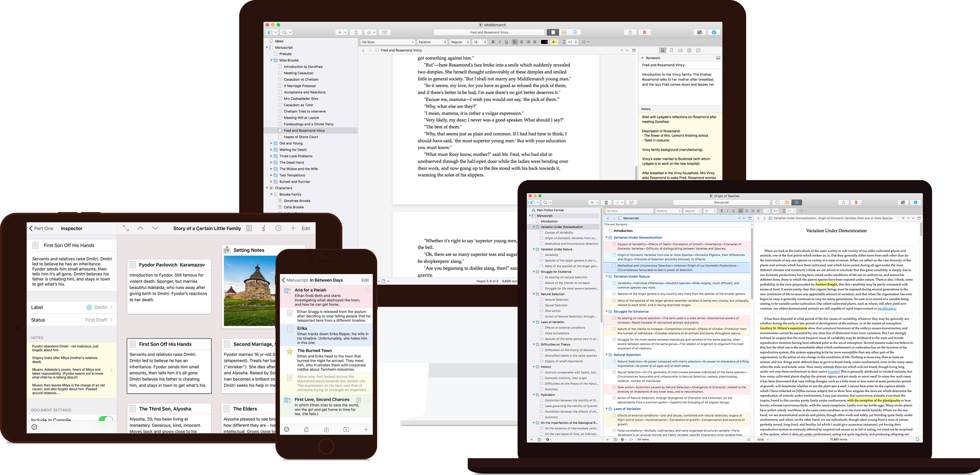This screenshot has height=475, width=980.
Task: Expand the Old and Young folder
Action: tap(271, 143)
